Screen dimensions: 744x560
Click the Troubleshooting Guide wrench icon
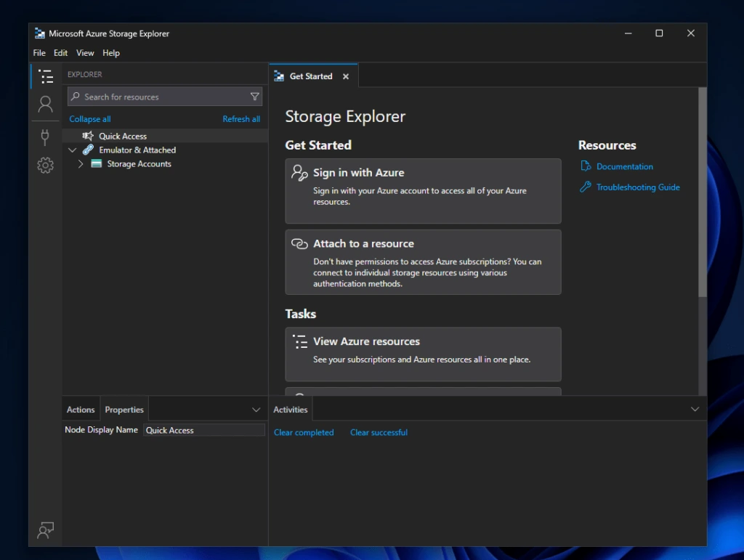tap(586, 187)
